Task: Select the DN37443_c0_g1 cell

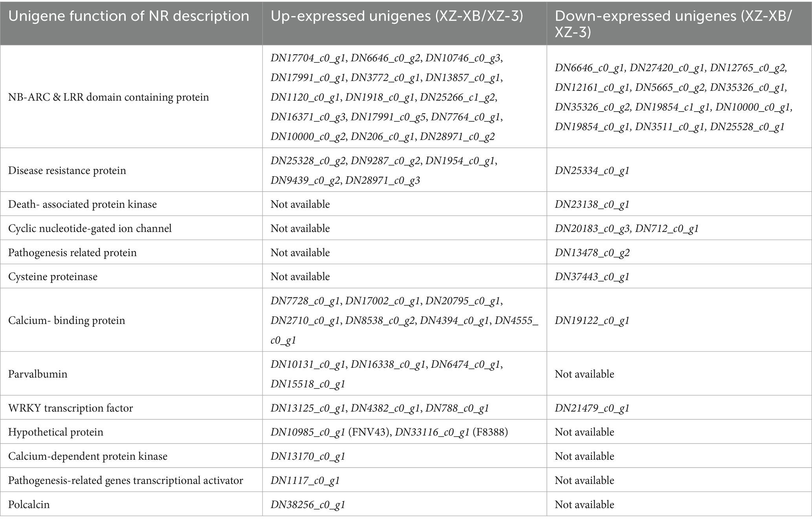Action: point(592,277)
